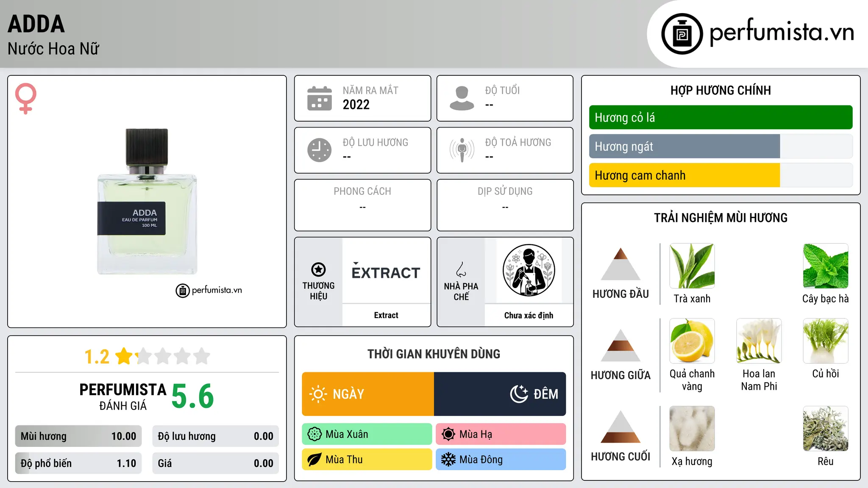Click the Độ phổ biến score row
Viewport: 868px width, 488px height.
coord(78,463)
